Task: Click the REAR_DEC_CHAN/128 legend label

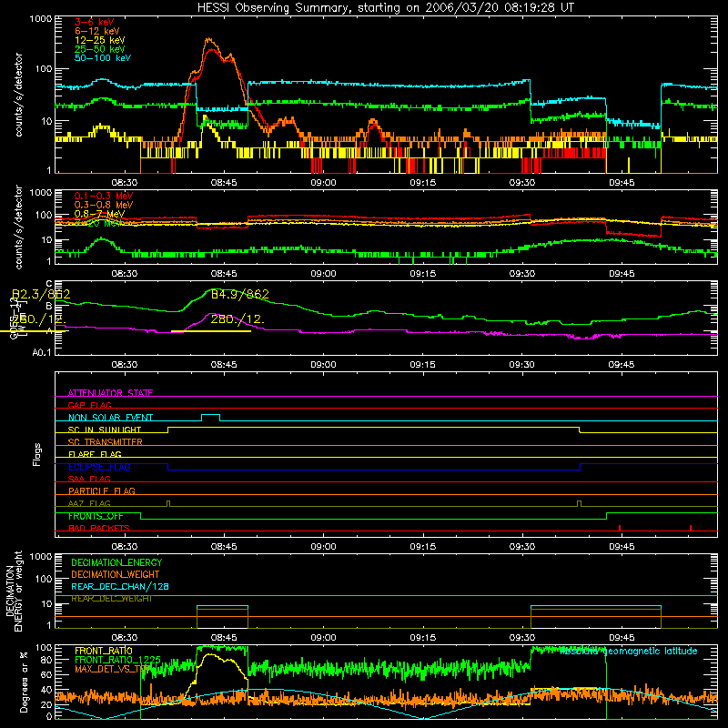Action: coord(120,586)
